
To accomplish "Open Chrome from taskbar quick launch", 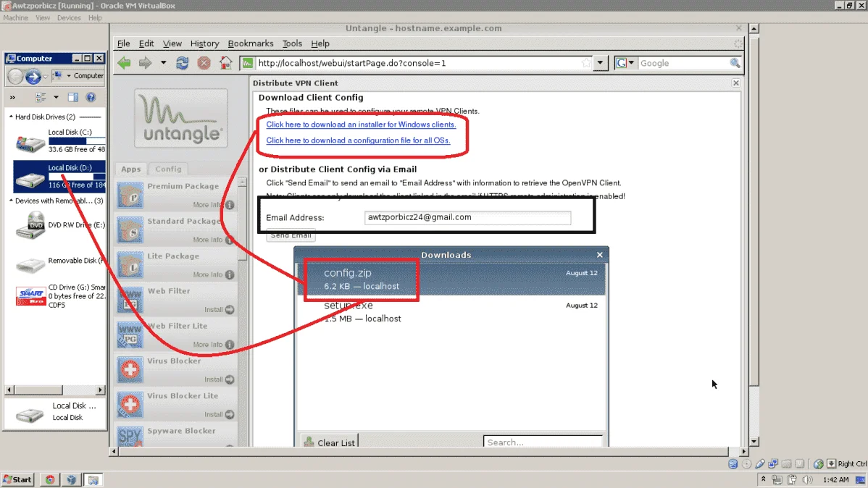I will coord(50,480).
